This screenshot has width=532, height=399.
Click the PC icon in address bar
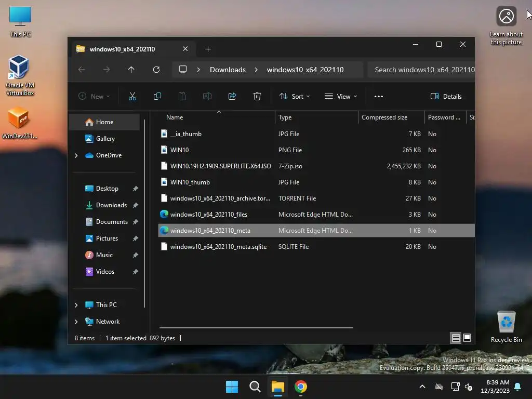coord(183,70)
